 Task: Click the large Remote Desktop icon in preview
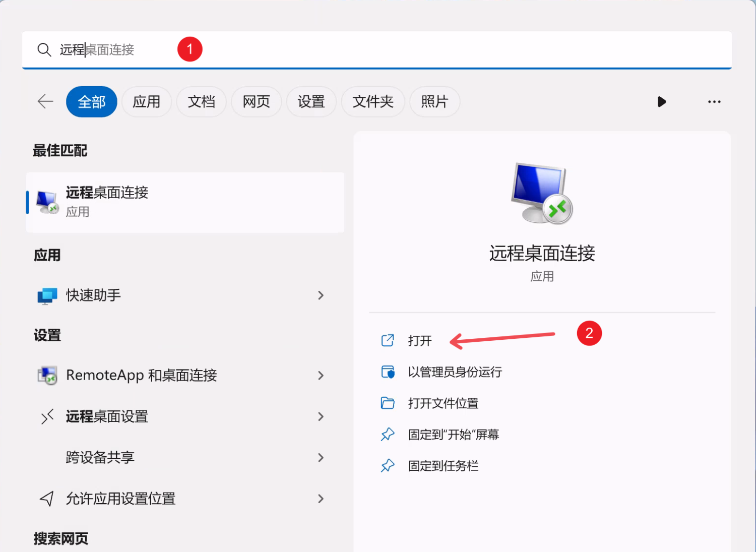(x=542, y=194)
